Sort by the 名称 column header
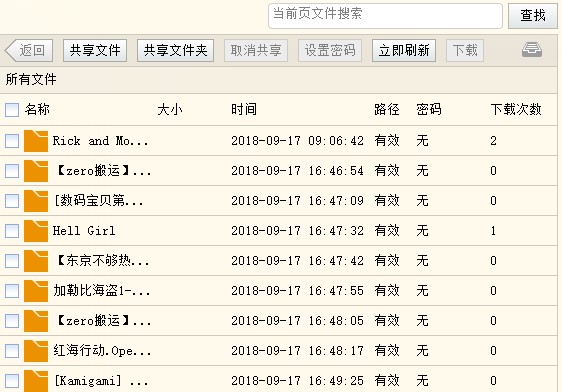Image resolution: width=562 pixels, height=392 pixels. point(37,109)
